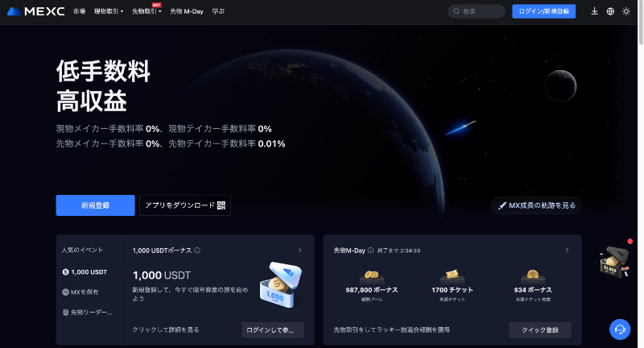Open the 学ぶ menu item
The height and width of the screenshot is (348, 644).
218,11
